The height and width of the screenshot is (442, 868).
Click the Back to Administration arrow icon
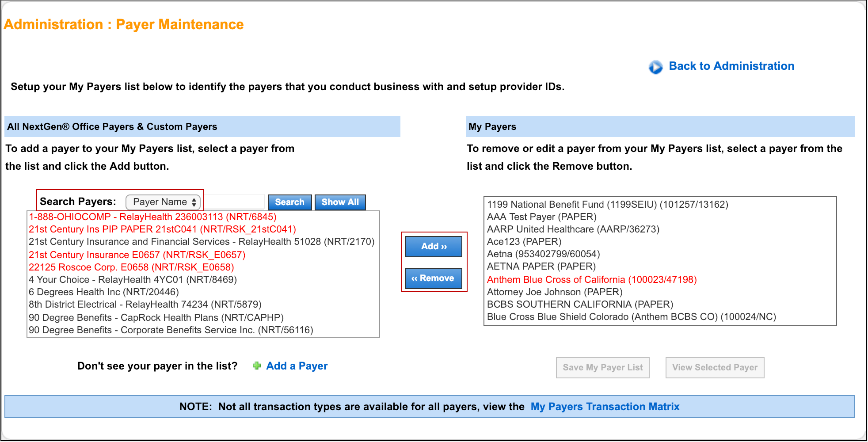(656, 67)
